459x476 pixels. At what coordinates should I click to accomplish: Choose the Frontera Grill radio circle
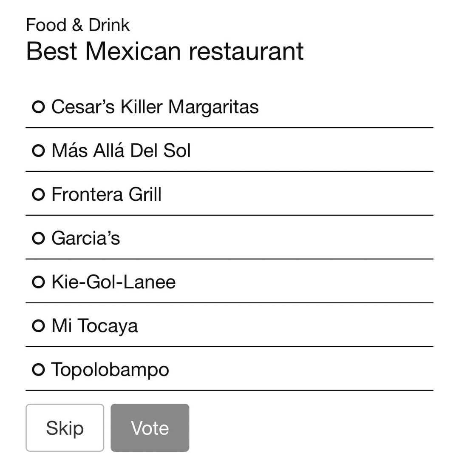point(38,194)
